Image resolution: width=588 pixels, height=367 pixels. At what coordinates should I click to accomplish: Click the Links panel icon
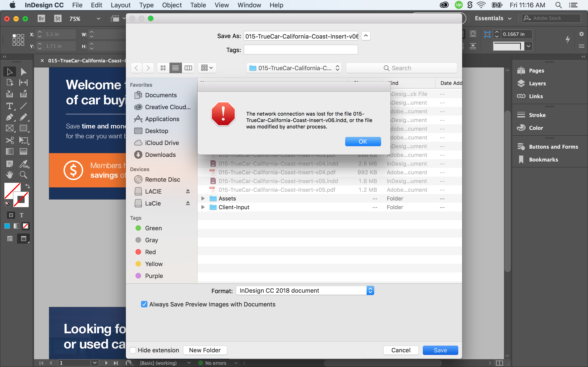[521, 96]
